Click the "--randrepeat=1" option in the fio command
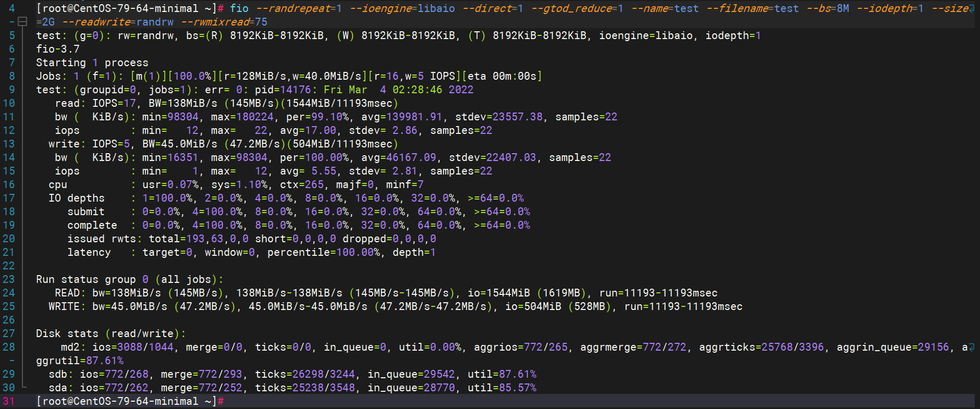Viewport: 980px width, 409px height. point(299,8)
